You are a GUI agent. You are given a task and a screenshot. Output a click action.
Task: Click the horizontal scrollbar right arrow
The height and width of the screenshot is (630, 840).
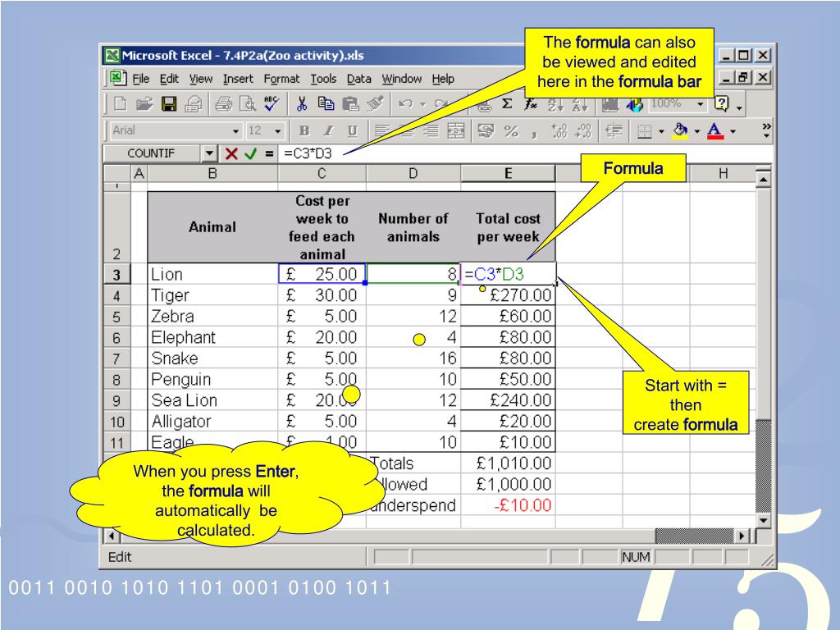click(x=742, y=536)
